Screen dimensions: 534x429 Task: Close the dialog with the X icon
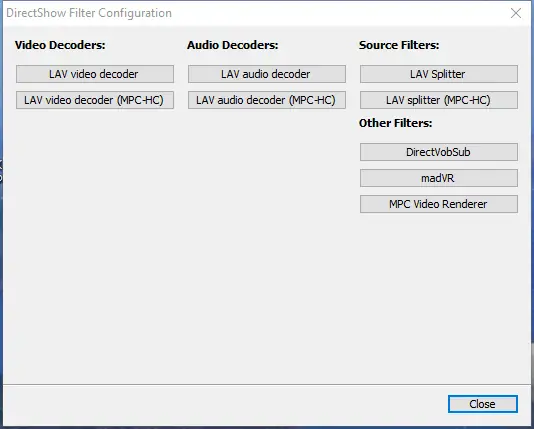click(x=516, y=13)
